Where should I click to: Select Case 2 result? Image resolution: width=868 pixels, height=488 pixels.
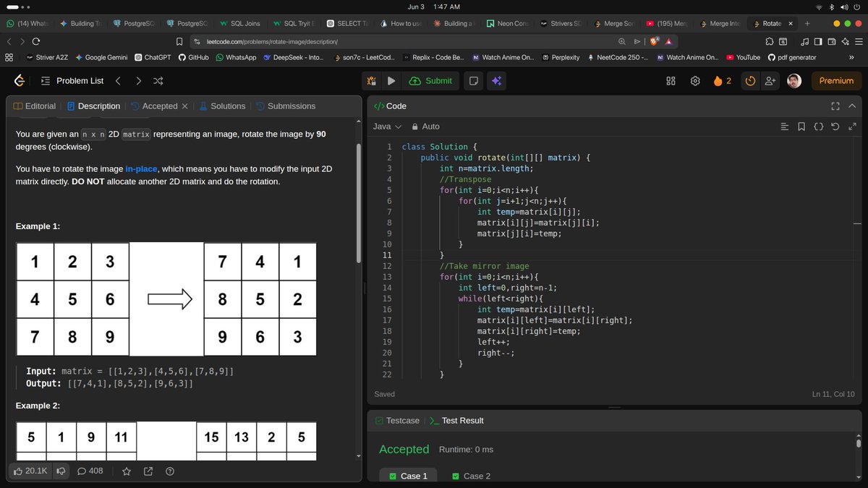(471, 476)
